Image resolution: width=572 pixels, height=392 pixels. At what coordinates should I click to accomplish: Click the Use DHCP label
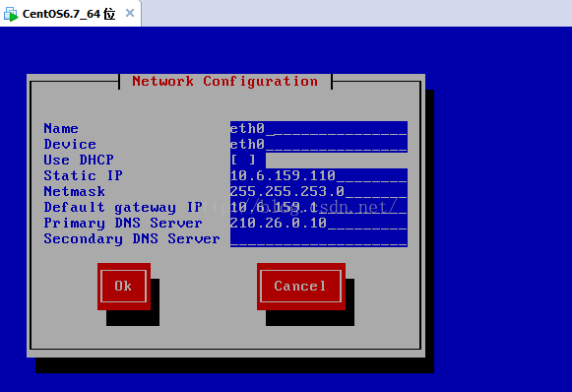coord(79,160)
